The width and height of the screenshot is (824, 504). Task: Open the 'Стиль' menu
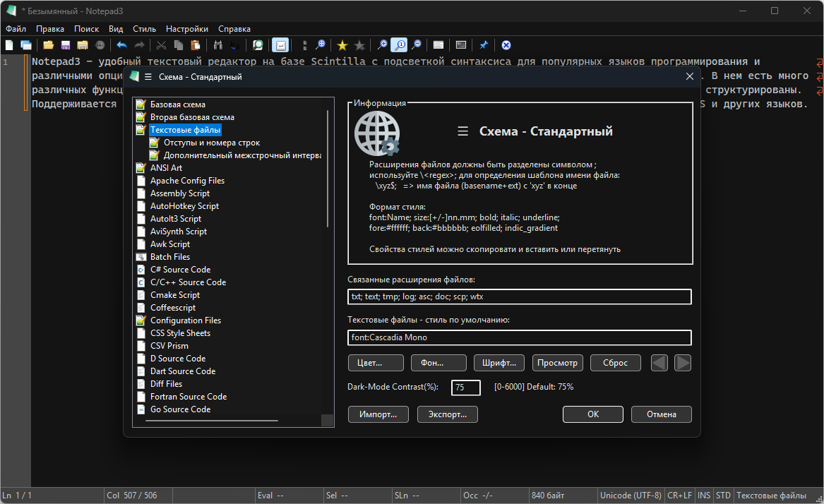click(x=144, y=29)
